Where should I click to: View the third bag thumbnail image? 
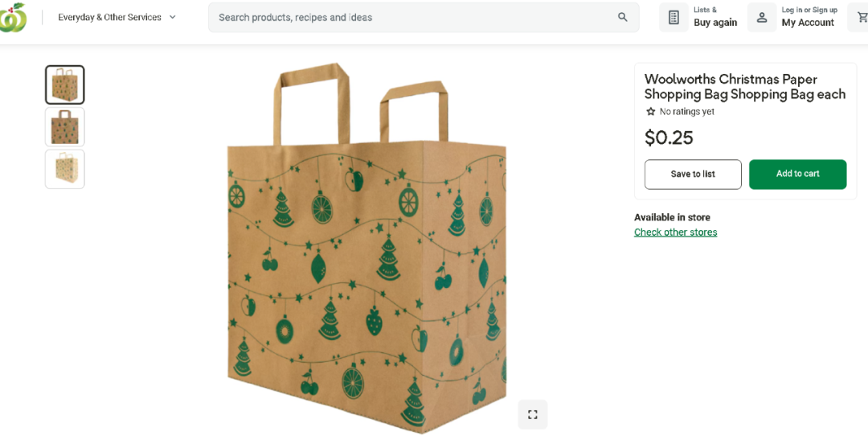[x=65, y=169]
